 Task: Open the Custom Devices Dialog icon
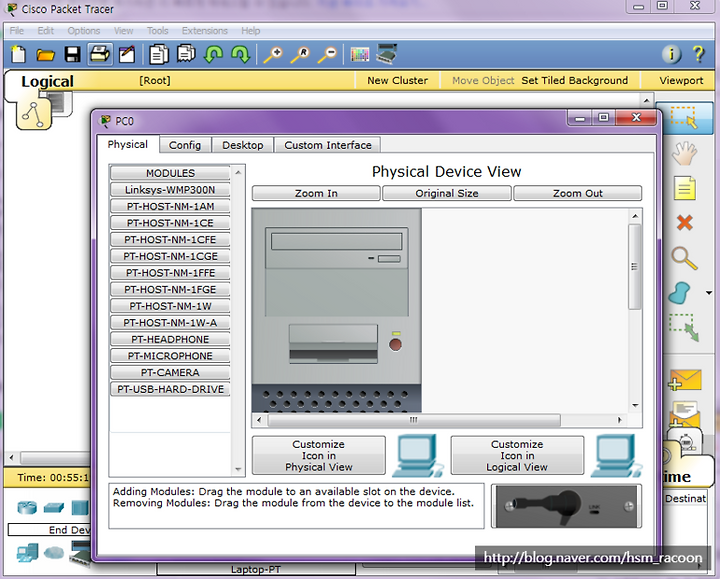point(386,54)
